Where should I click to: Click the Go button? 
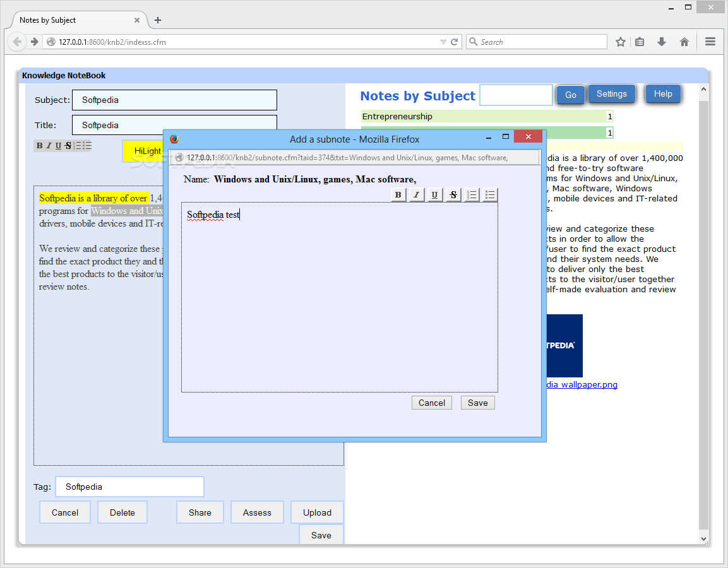point(571,95)
